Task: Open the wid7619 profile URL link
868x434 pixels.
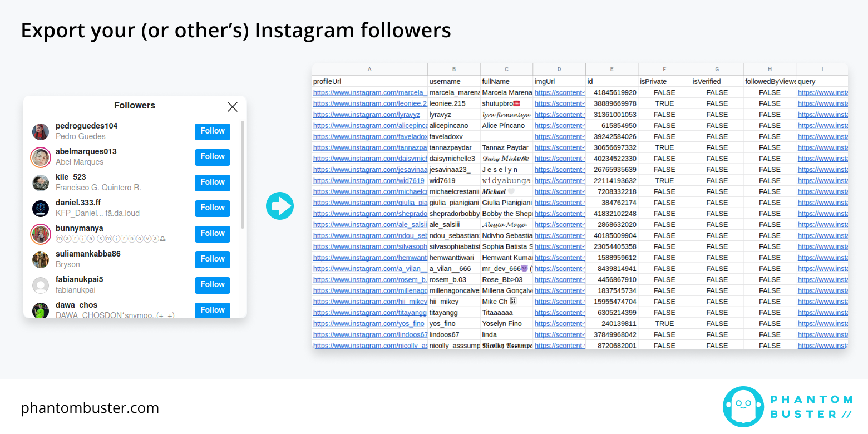Action: [368, 180]
